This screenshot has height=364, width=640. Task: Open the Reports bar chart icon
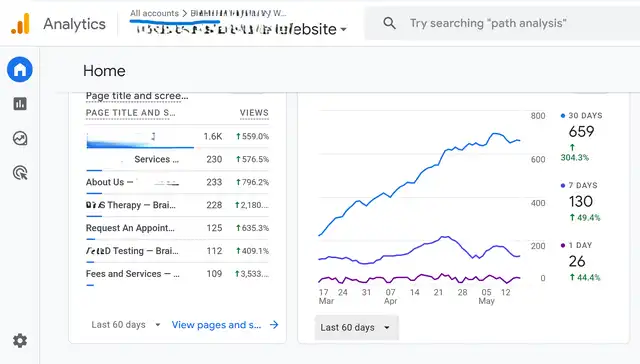[x=20, y=104]
